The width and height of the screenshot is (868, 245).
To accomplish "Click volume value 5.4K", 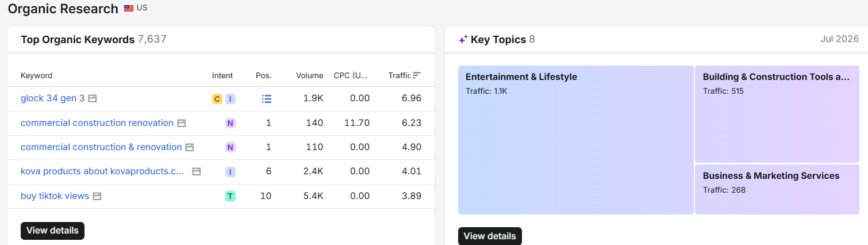I will click(313, 196).
